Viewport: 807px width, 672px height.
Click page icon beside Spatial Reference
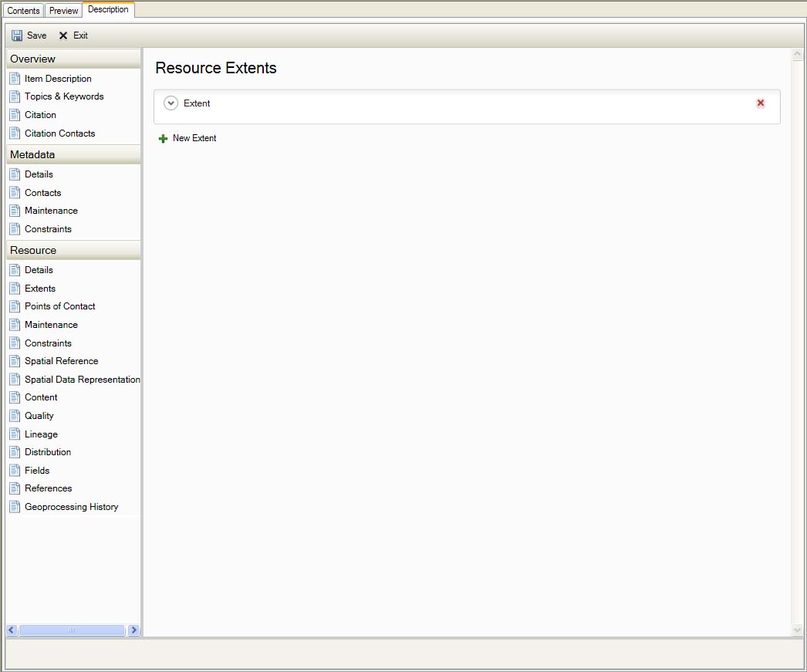pos(15,361)
